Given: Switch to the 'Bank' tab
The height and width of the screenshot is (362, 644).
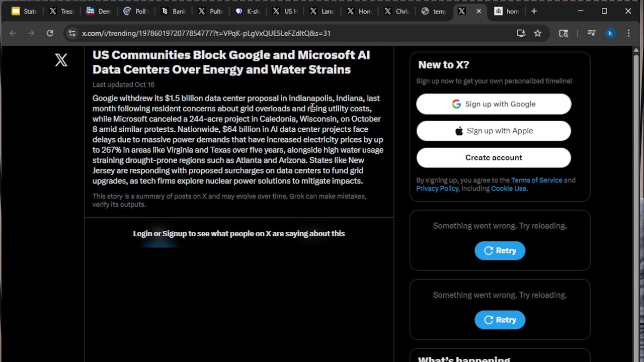Looking at the screenshot, I should pos(173,11).
